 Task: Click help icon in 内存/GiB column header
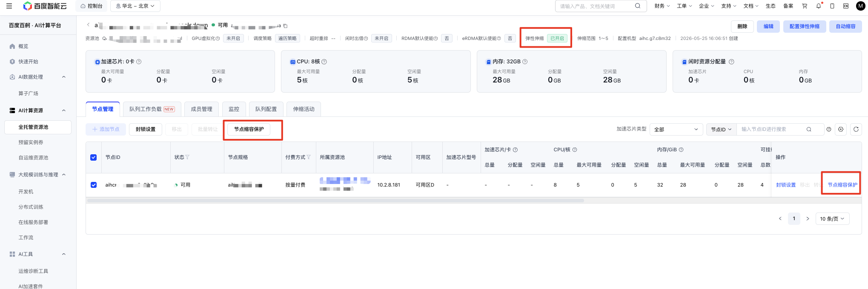click(x=681, y=150)
